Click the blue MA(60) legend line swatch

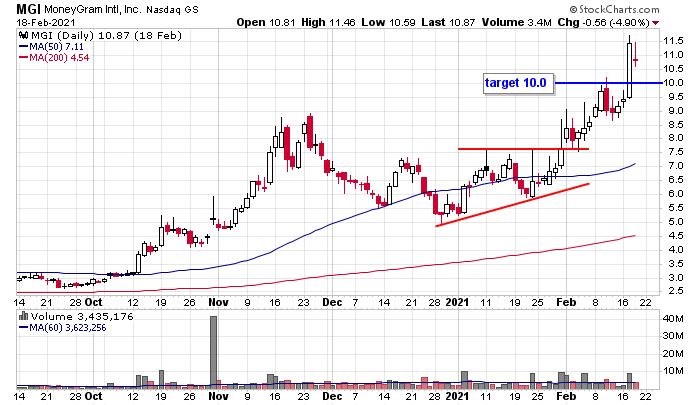tap(24, 328)
